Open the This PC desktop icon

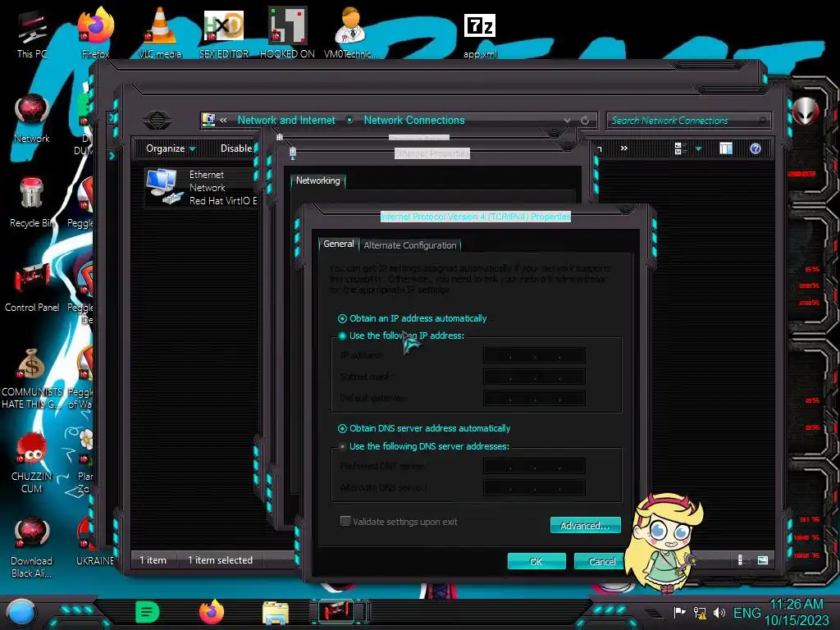31,33
